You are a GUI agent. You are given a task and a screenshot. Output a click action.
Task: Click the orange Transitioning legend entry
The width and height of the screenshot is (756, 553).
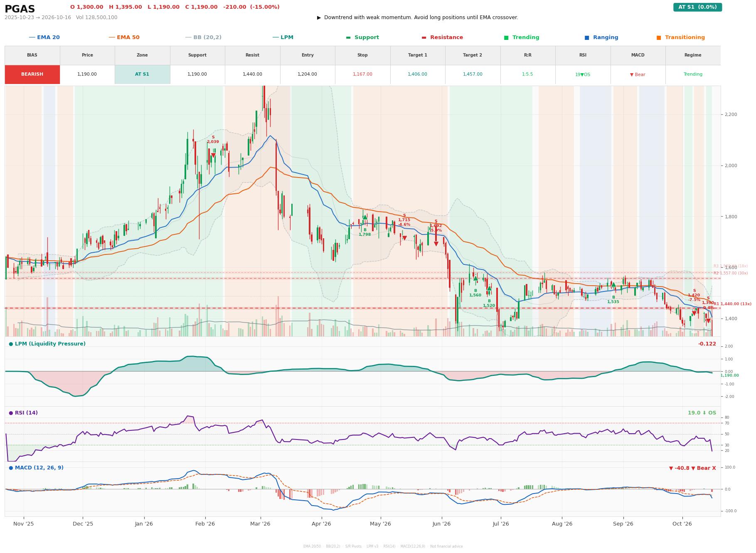tap(681, 37)
